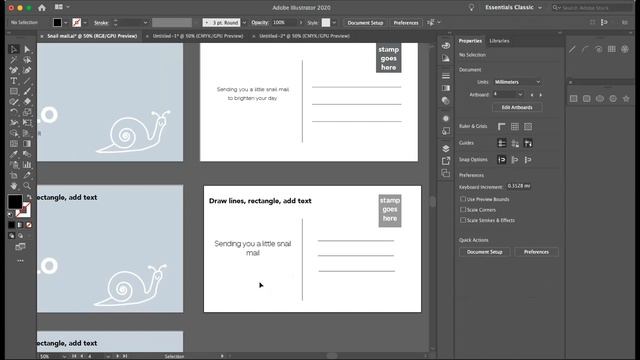
Task: Click the Edit Artboards button
Action: point(517,107)
